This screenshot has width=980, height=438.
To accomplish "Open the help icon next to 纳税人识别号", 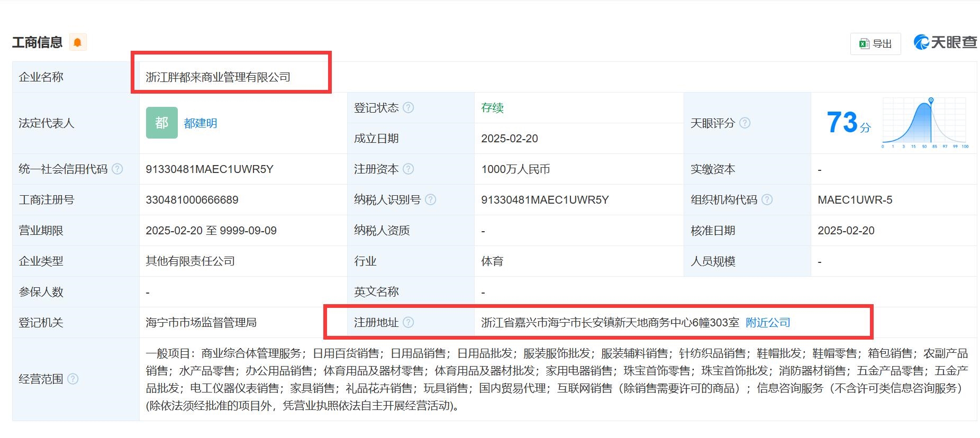I will point(431,199).
